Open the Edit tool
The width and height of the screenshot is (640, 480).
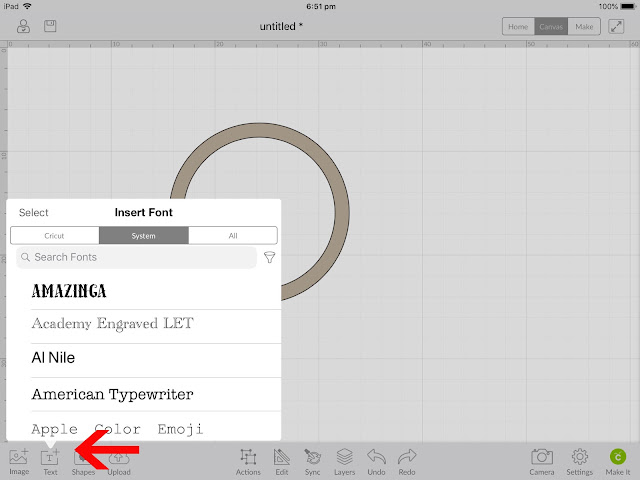click(282, 462)
